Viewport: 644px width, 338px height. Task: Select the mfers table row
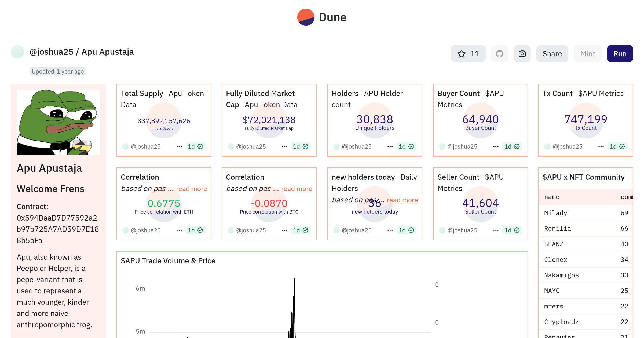(586, 306)
